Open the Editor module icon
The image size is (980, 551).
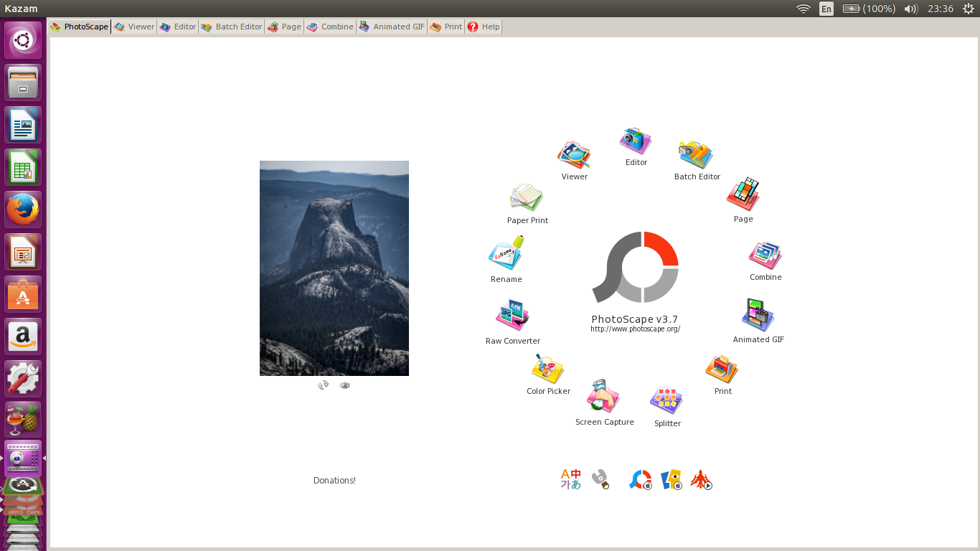635,141
